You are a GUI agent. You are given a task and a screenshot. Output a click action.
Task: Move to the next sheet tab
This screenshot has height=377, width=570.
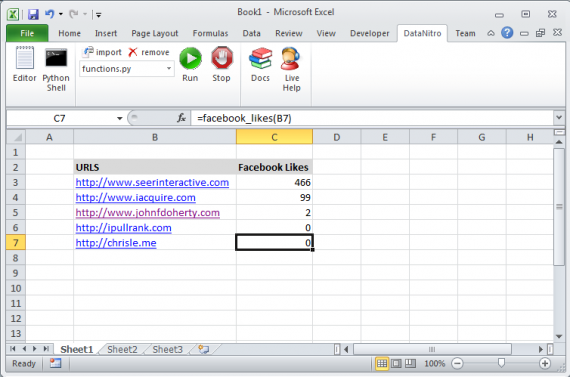35,349
